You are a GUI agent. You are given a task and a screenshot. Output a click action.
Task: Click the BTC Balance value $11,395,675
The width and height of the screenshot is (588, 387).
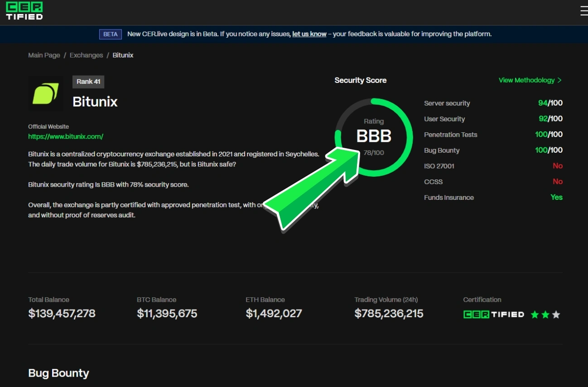tap(167, 314)
